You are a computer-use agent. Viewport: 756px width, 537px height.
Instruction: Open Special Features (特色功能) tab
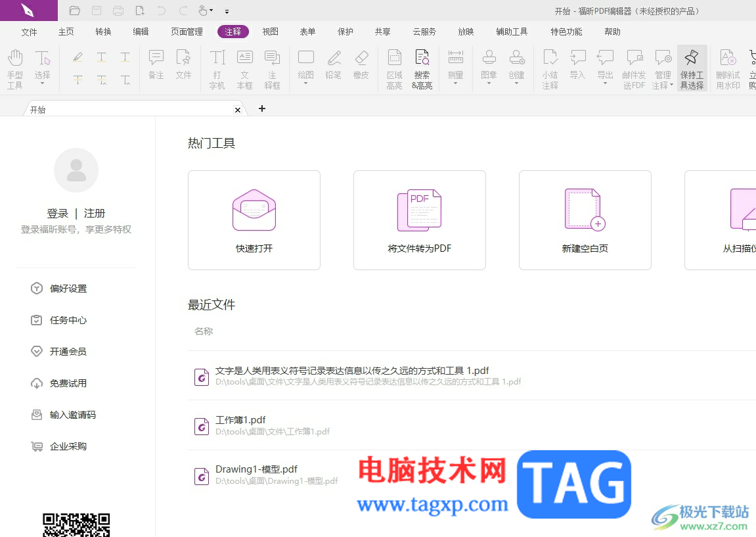[x=567, y=32]
